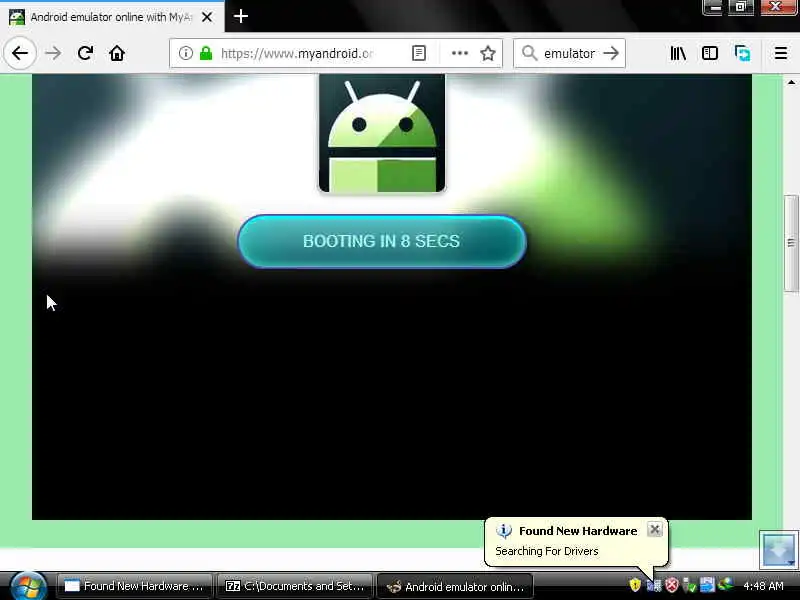Click the new hardware device tray icon
800x600 pixels.
click(654, 585)
